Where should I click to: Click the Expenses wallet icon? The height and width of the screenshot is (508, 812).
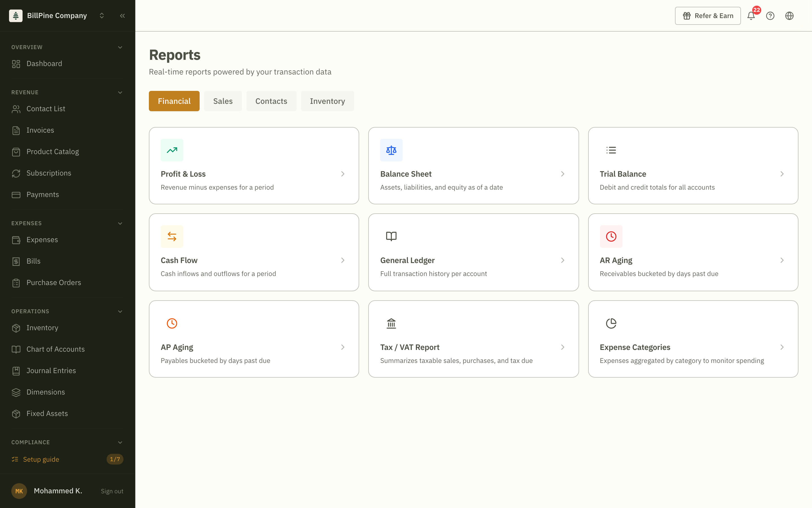point(16,240)
